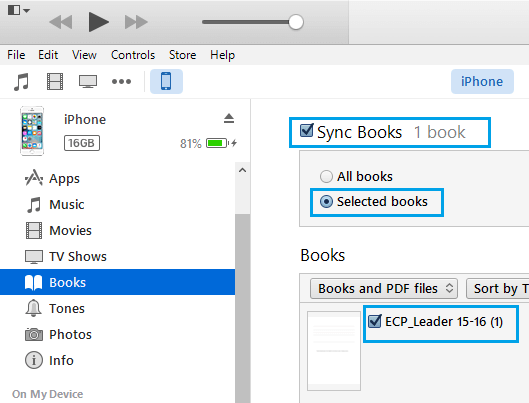Eject the iPhone using eject icon
The height and width of the screenshot is (403, 529).
click(x=229, y=118)
